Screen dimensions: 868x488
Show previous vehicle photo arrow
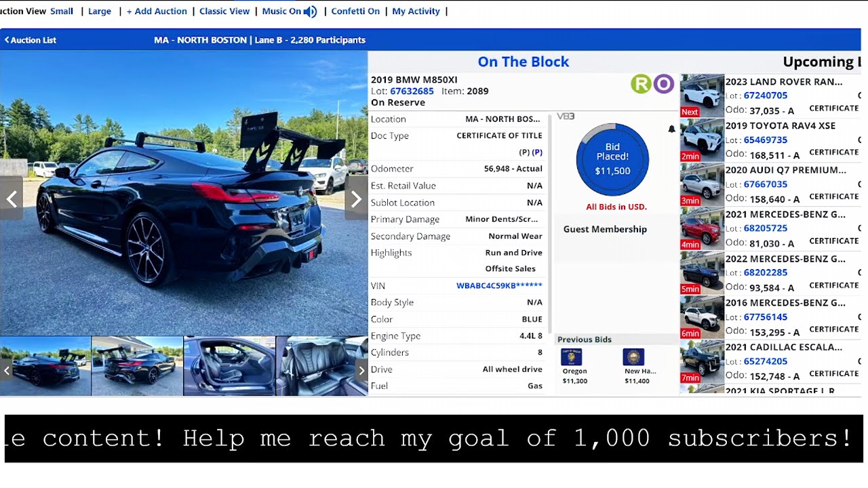pos(12,199)
